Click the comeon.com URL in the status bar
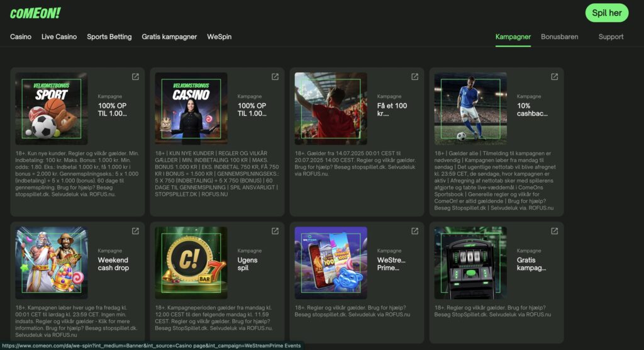The width and height of the screenshot is (644, 350). pos(152,346)
